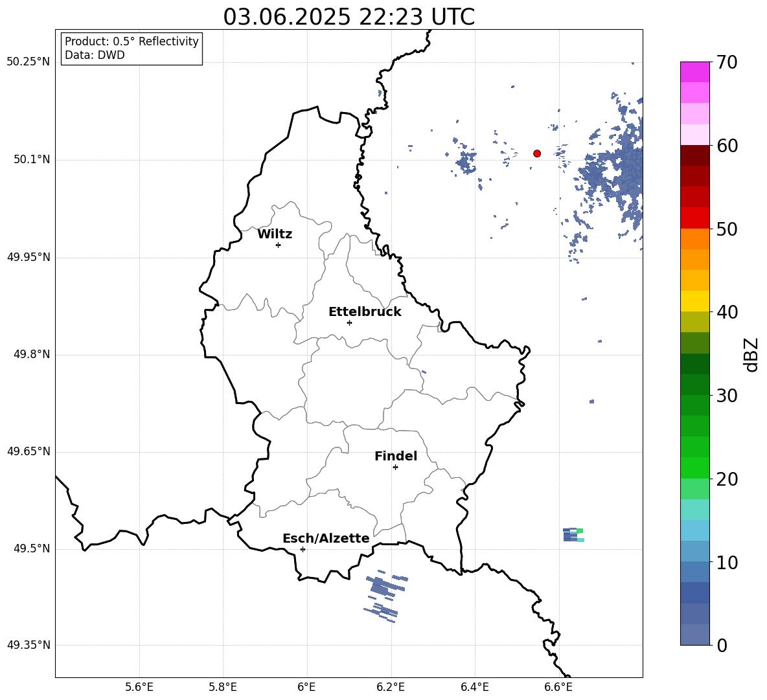Click the 50.25°N latitude label
Screen dimensions: 767x700
pos(29,62)
